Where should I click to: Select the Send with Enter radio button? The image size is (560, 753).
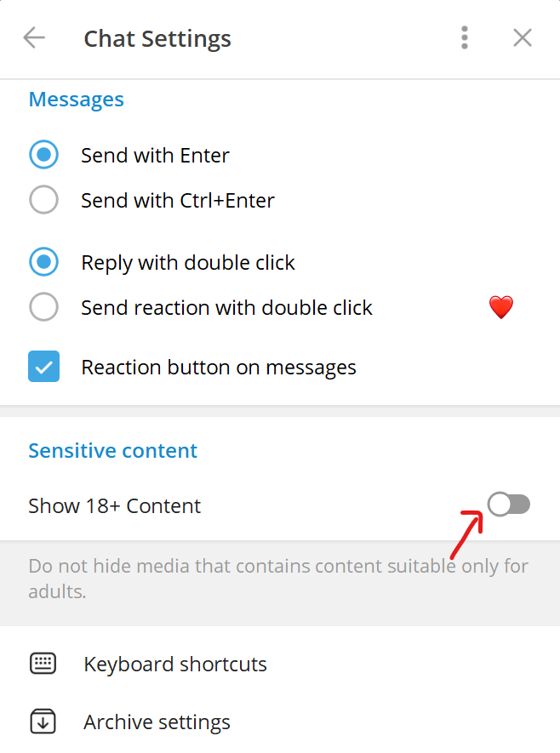point(44,156)
